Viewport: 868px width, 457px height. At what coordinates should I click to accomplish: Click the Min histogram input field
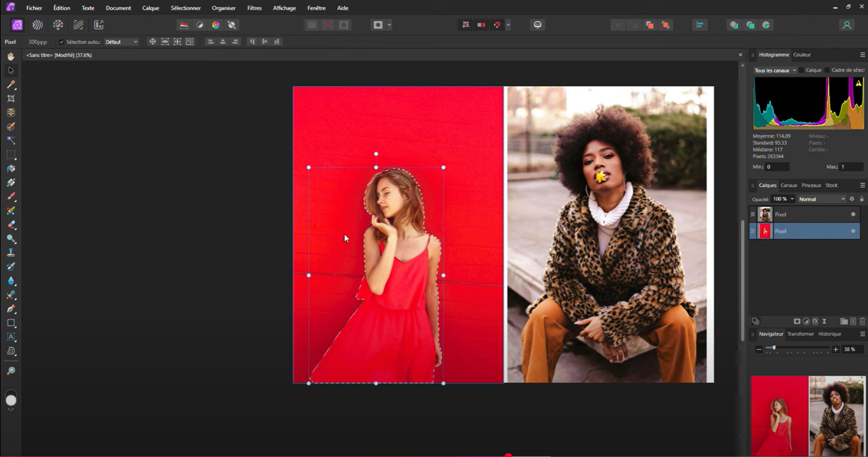(x=777, y=167)
